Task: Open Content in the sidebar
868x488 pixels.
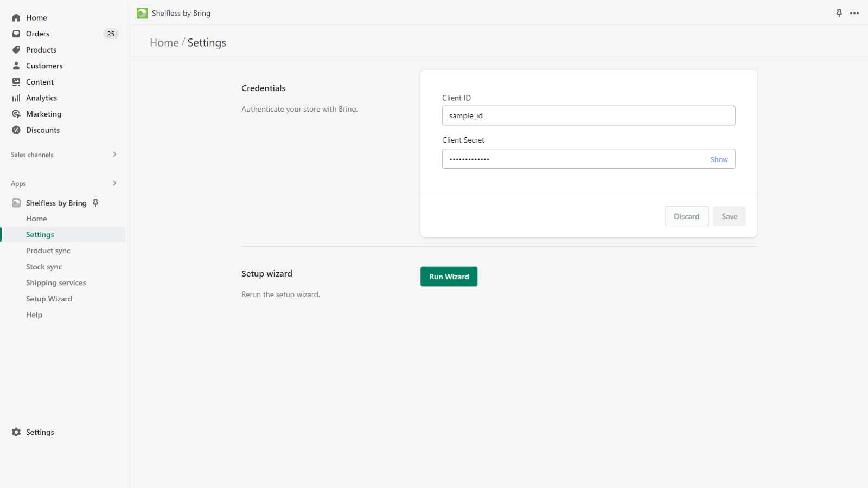Action: (40, 82)
